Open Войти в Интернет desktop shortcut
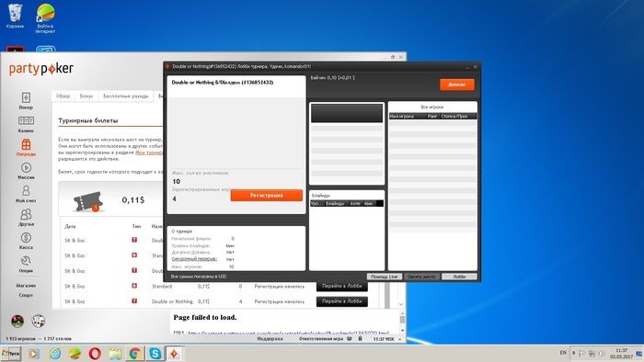Viewport: 644px width, 362px height. (x=45, y=18)
